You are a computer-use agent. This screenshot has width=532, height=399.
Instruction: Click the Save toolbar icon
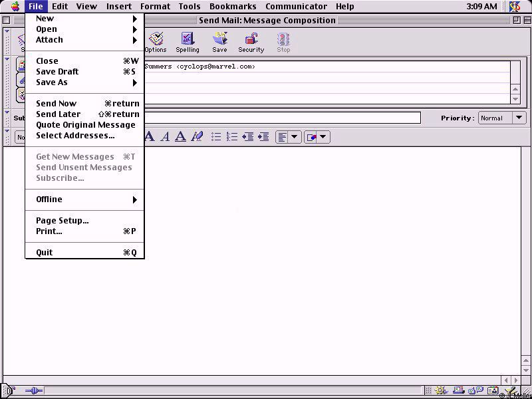(219, 43)
